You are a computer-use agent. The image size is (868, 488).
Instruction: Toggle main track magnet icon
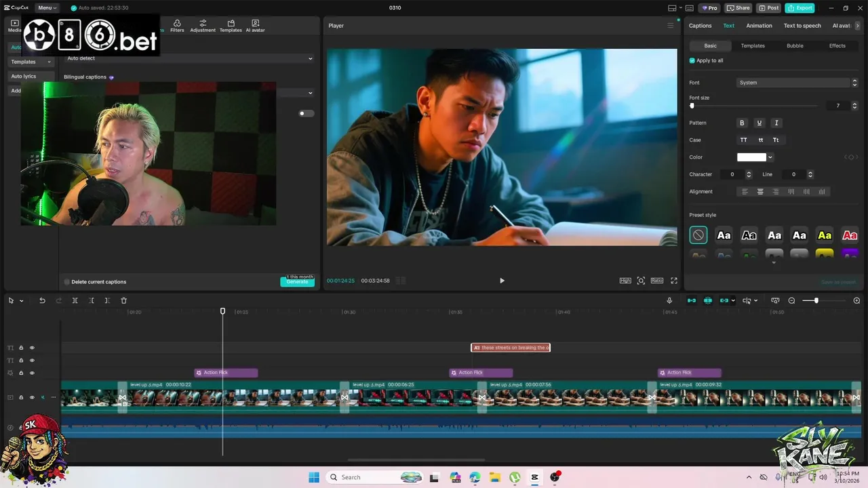tap(692, 300)
